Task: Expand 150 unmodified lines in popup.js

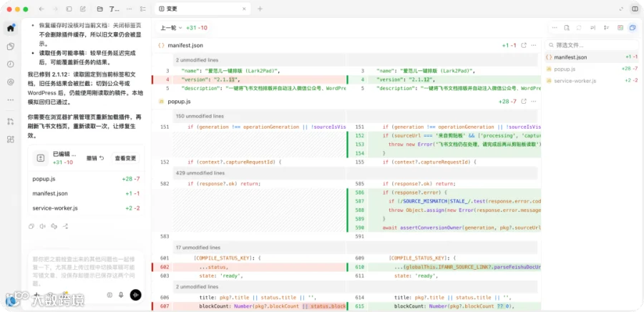Action: [200, 116]
